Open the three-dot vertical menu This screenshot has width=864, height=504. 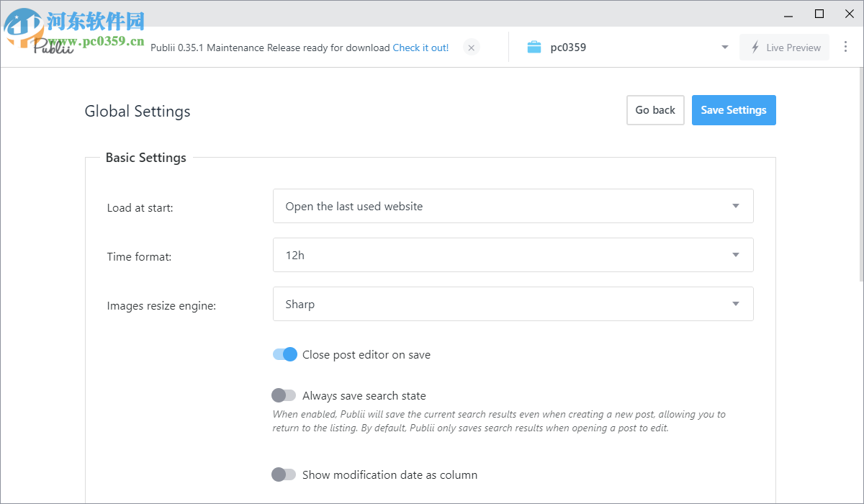tap(845, 47)
